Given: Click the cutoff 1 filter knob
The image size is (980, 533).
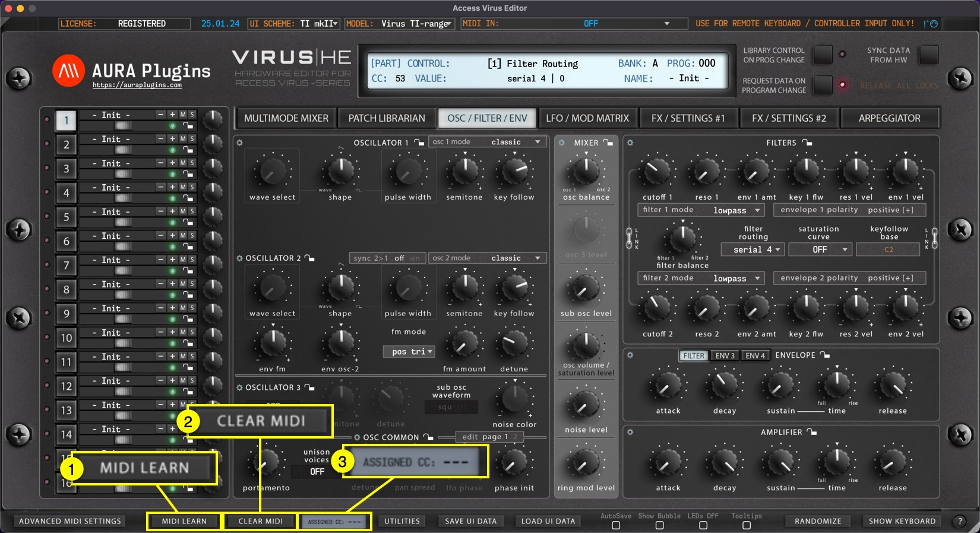Looking at the screenshot, I should [x=657, y=171].
